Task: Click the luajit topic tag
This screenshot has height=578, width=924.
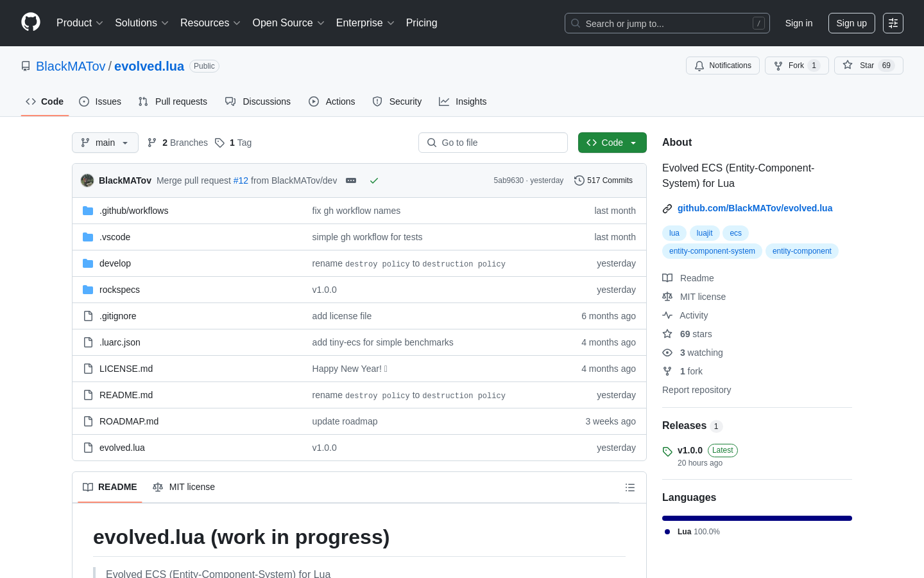Action: (x=705, y=233)
